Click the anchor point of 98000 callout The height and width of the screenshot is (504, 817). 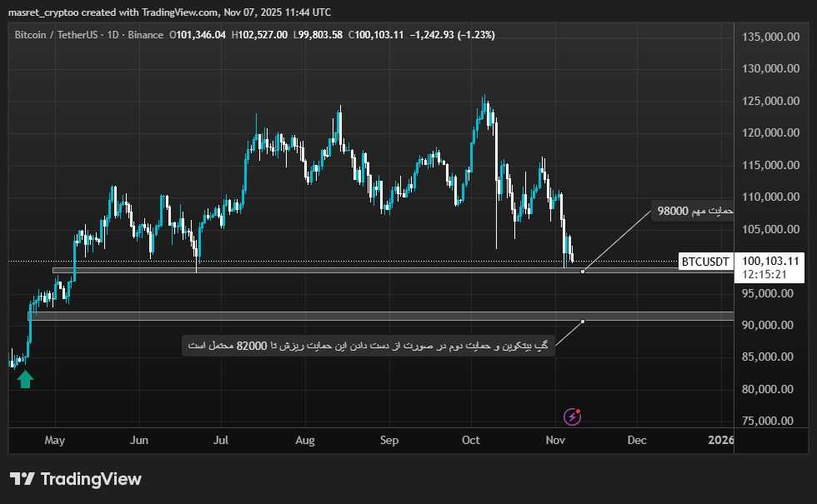tap(583, 271)
